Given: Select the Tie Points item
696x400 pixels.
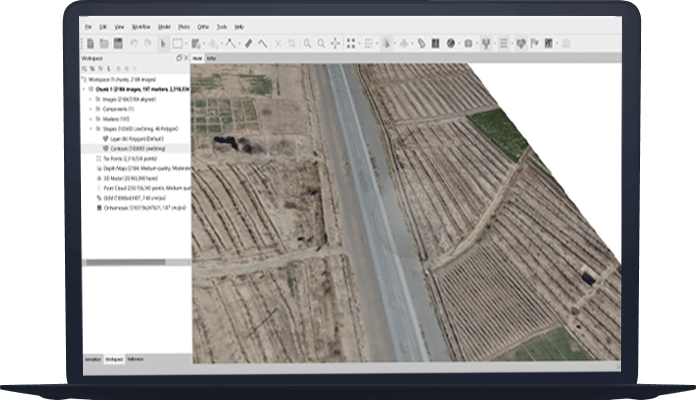Looking at the screenshot, I should 130,158.
